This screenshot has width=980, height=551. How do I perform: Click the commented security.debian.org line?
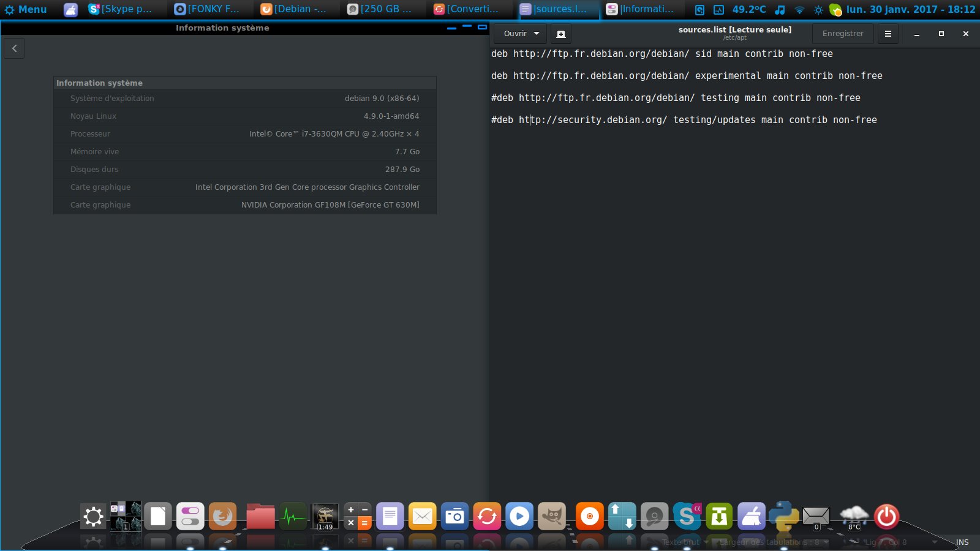coord(684,120)
